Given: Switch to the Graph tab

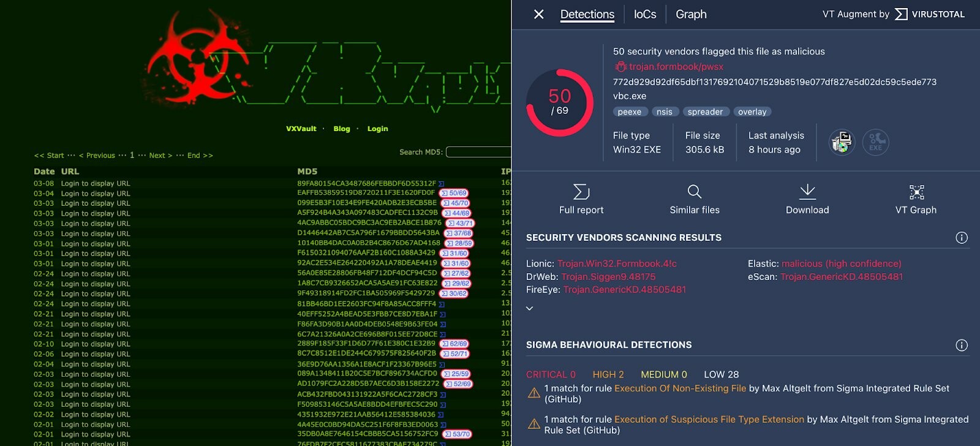Looking at the screenshot, I should point(691,14).
